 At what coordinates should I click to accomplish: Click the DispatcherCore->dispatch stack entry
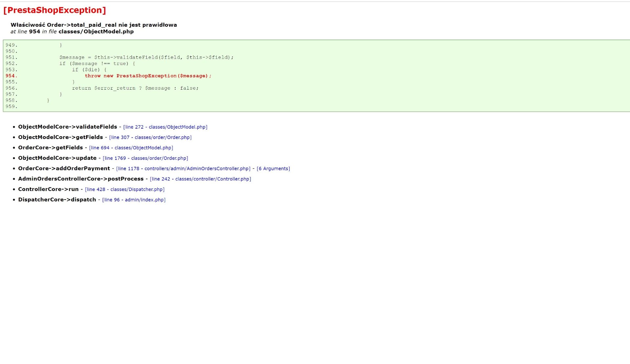click(57, 200)
